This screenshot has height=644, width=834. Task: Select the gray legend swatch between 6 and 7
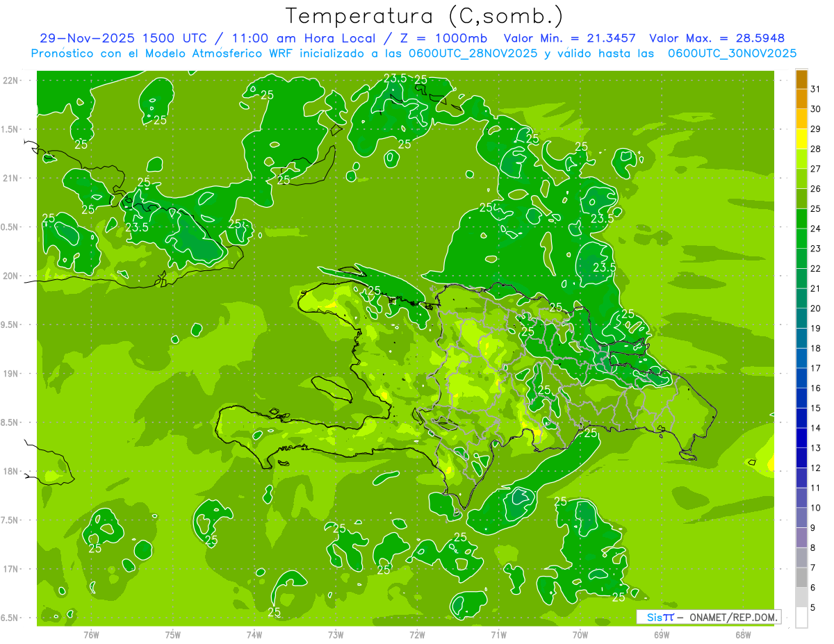[801, 577]
